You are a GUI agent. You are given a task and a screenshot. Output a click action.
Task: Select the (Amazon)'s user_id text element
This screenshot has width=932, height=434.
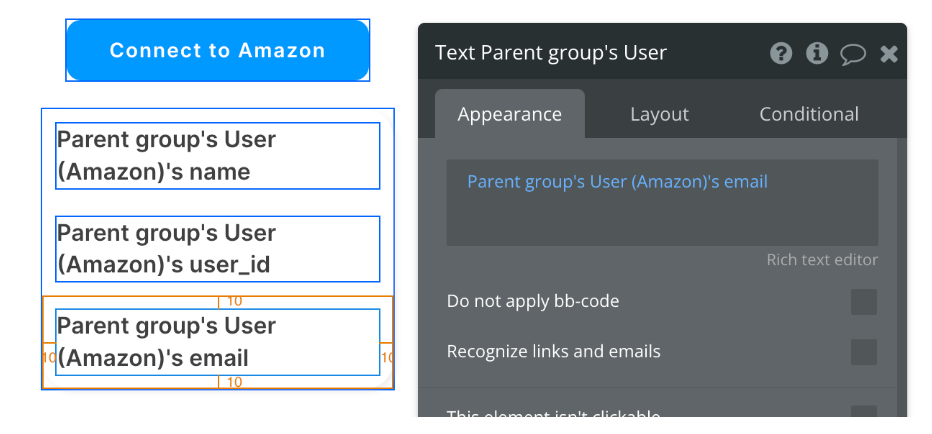218,249
